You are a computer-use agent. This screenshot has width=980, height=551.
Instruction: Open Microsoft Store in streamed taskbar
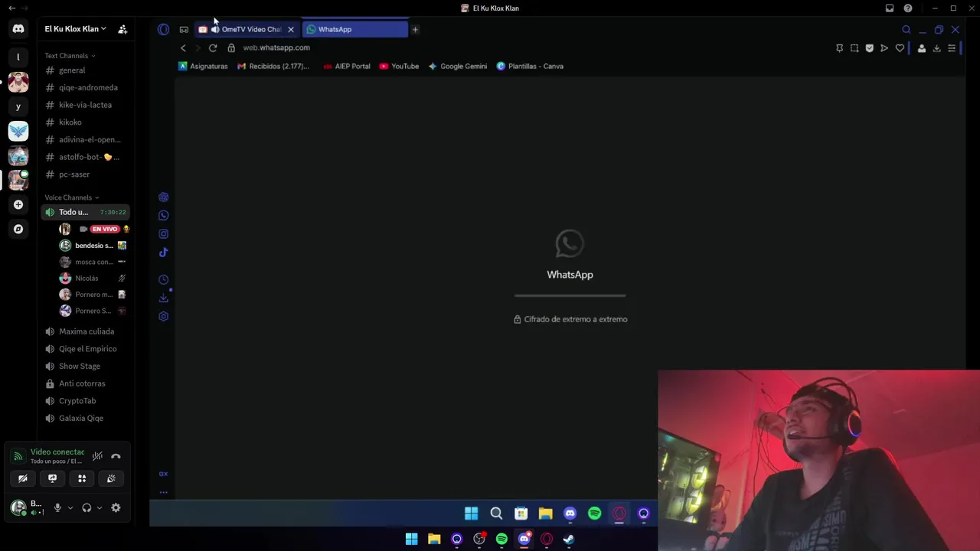521,514
